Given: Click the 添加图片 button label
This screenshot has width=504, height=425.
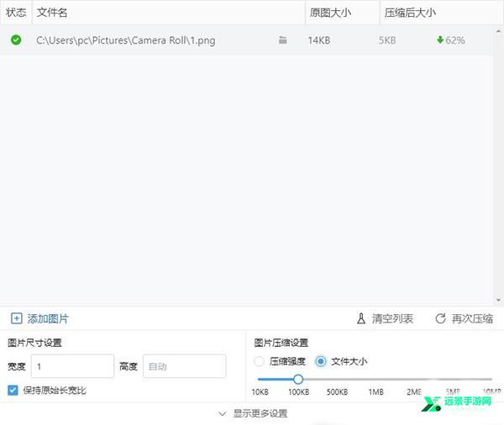Looking at the screenshot, I should 48,318.
